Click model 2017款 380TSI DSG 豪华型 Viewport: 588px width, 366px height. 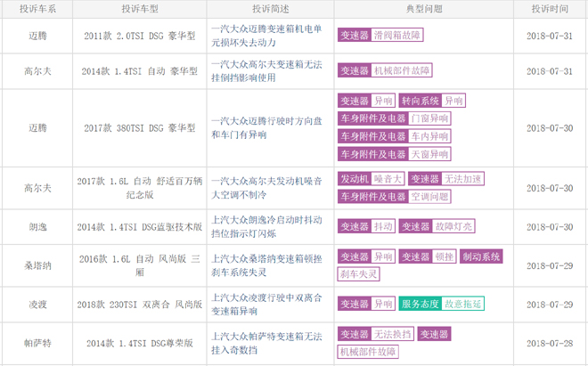140,128
